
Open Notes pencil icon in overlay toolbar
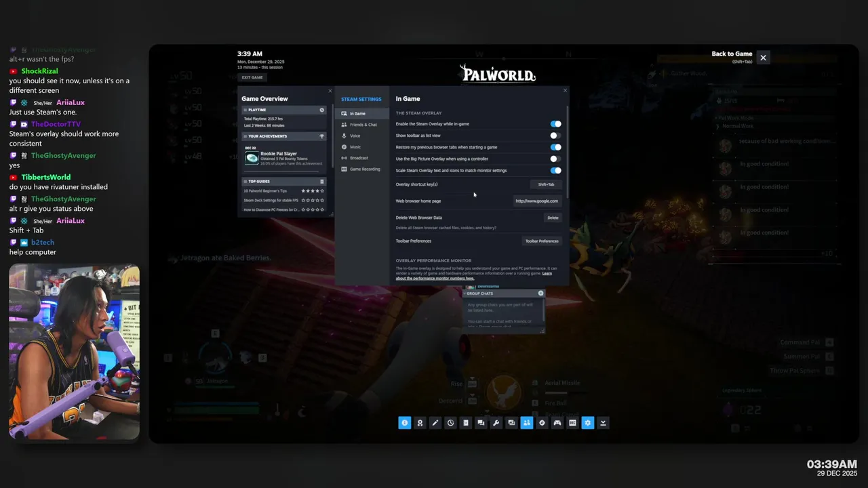435,423
